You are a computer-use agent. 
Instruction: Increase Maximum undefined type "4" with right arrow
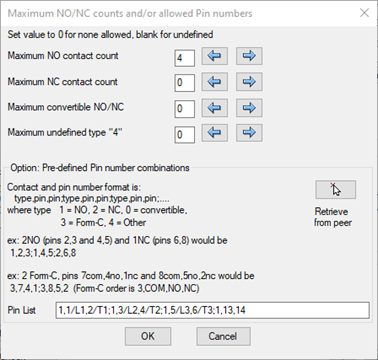[249, 133]
